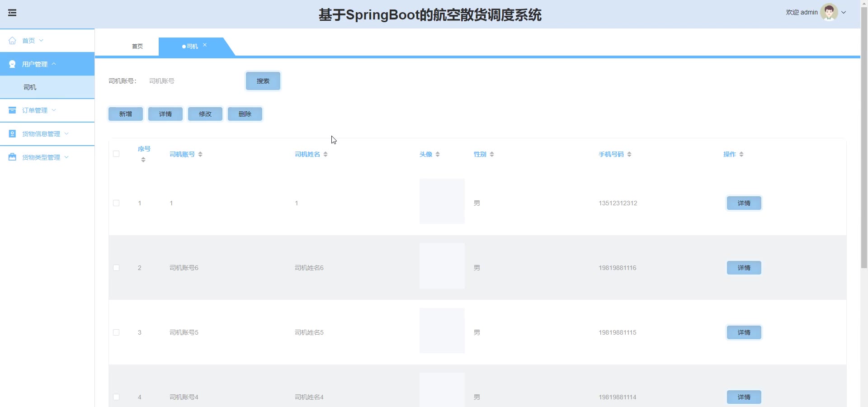The image size is (868, 407).
Task: Click the 货物类型管理 briefcase icon
Action: tap(12, 157)
